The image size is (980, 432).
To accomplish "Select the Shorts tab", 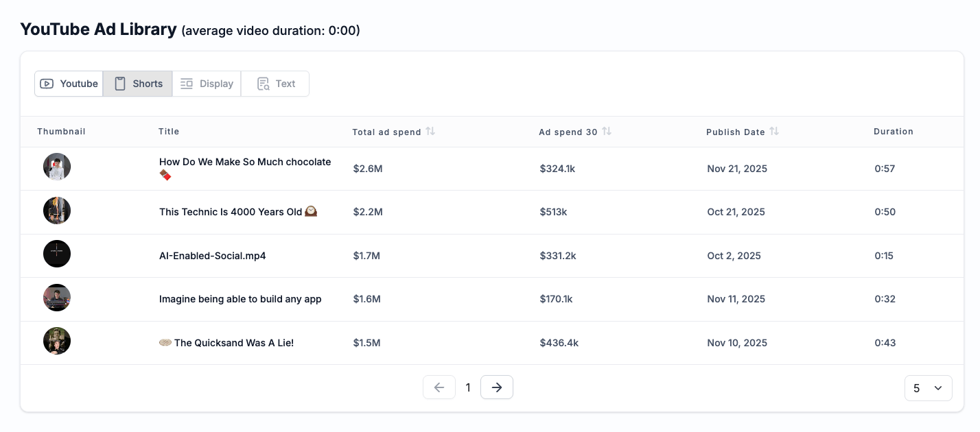I will (x=138, y=84).
